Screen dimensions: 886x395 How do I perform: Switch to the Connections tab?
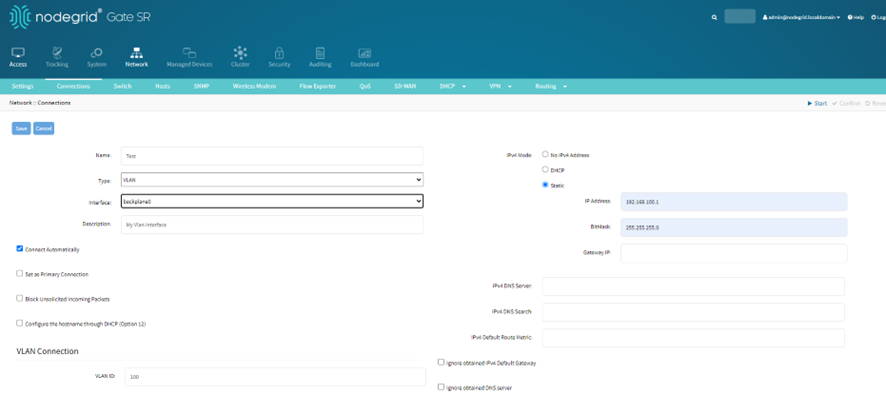[73, 86]
